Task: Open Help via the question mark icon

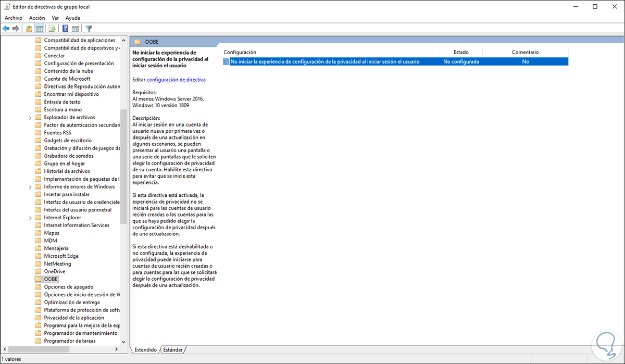Action: [66, 29]
